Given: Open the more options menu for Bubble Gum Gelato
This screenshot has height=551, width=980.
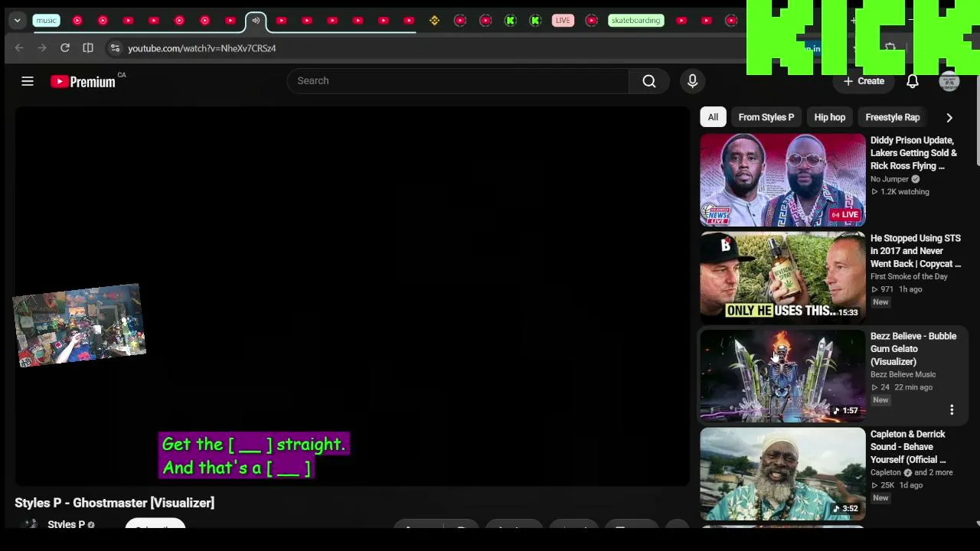Looking at the screenshot, I should [x=952, y=410].
